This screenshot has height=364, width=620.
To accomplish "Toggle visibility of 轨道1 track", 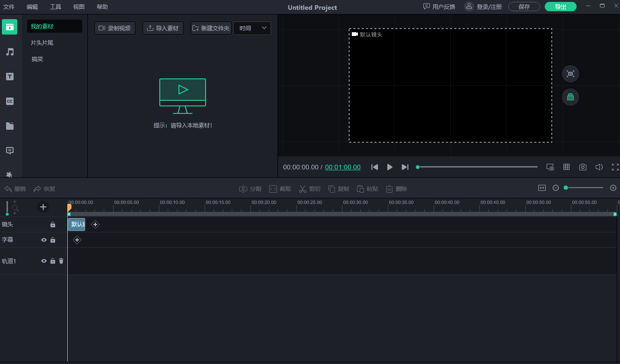I will pos(44,261).
